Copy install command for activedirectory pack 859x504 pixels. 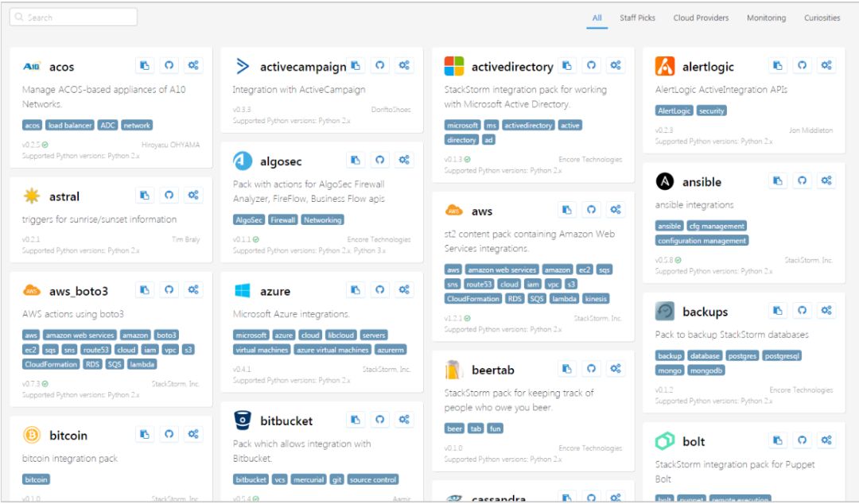[567, 65]
